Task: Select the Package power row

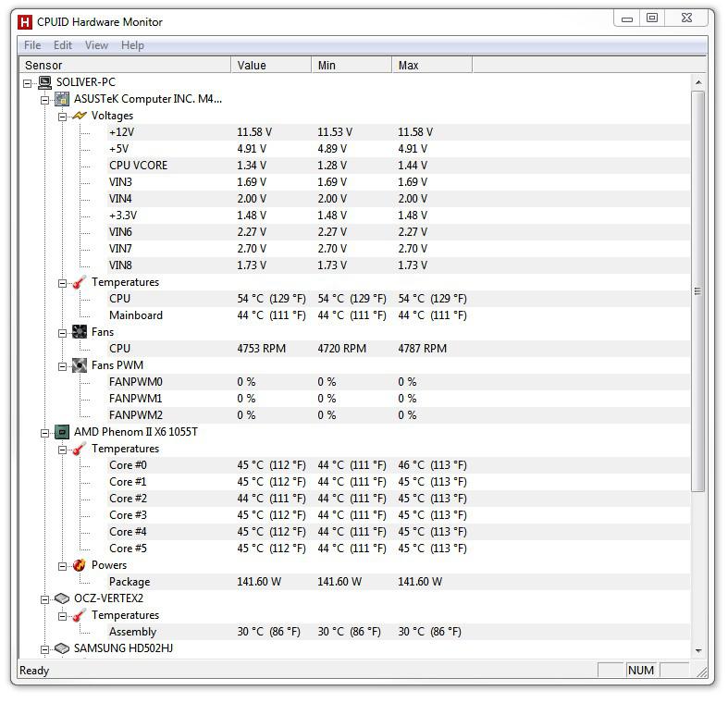Action: coord(399,582)
